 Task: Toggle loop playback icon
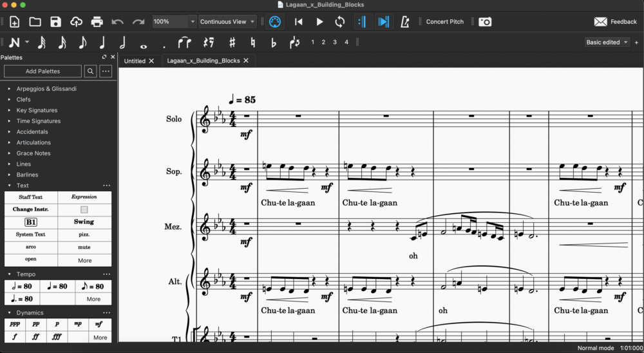339,22
